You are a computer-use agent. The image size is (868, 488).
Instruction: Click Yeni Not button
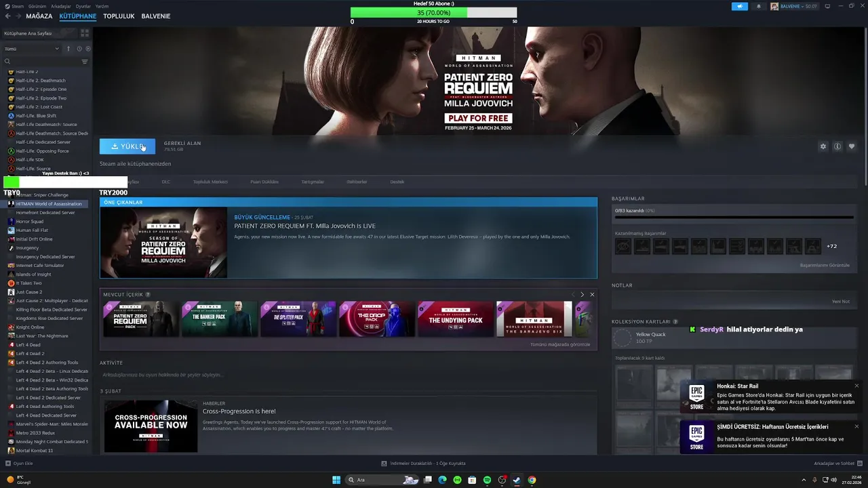click(x=841, y=302)
